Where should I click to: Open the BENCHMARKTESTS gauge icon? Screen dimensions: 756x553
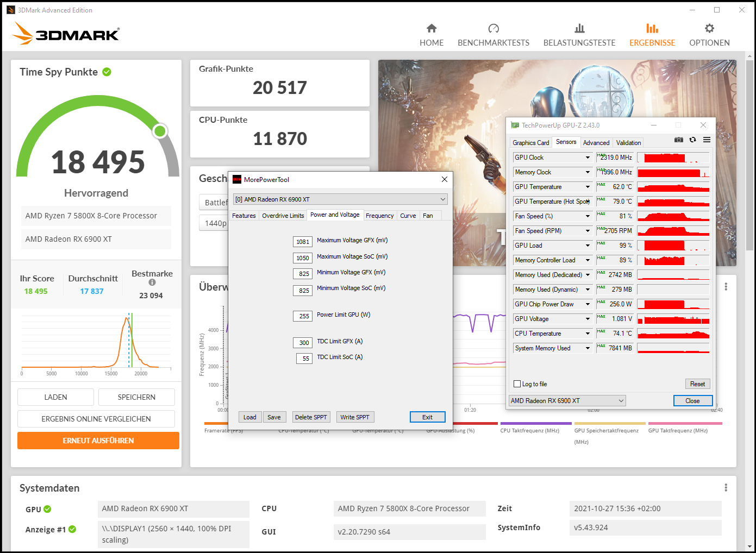tap(493, 28)
